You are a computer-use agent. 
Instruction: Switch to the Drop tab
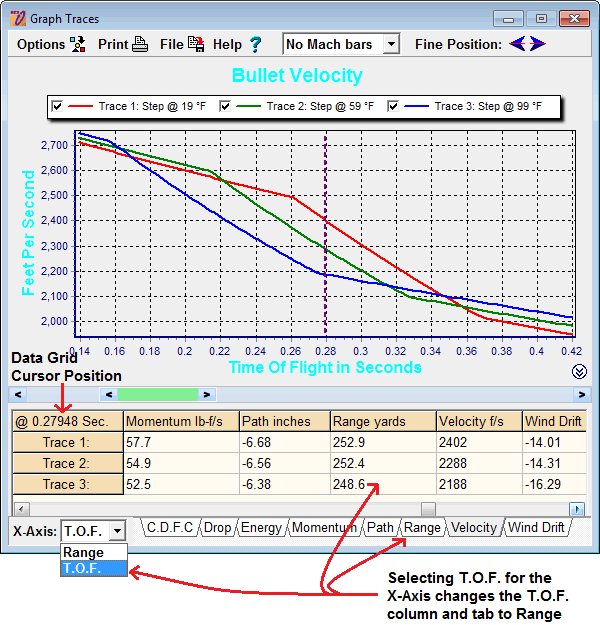[x=218, y=528]
